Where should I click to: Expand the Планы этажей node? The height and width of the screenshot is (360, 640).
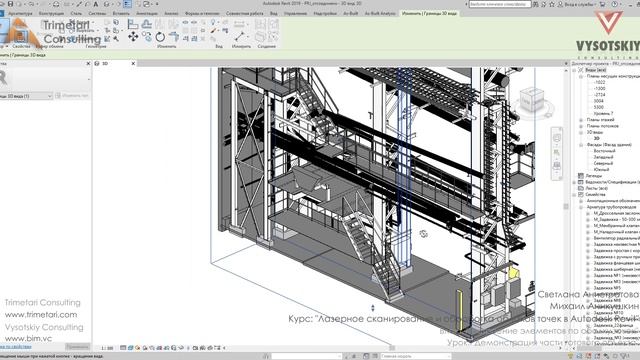pos(581,120)
